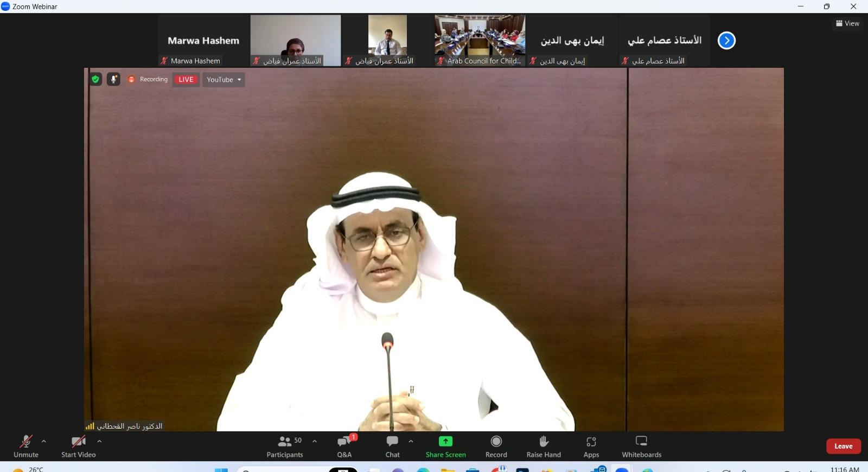Open the Apps panel
This screenshot has width=868, height=472.
click(591, 447)
